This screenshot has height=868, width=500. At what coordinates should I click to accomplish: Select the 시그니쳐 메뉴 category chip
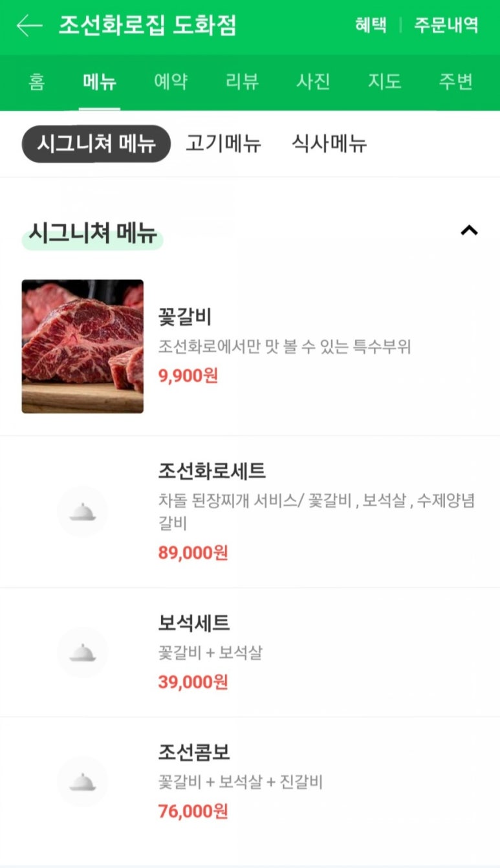tap(96, 144)
